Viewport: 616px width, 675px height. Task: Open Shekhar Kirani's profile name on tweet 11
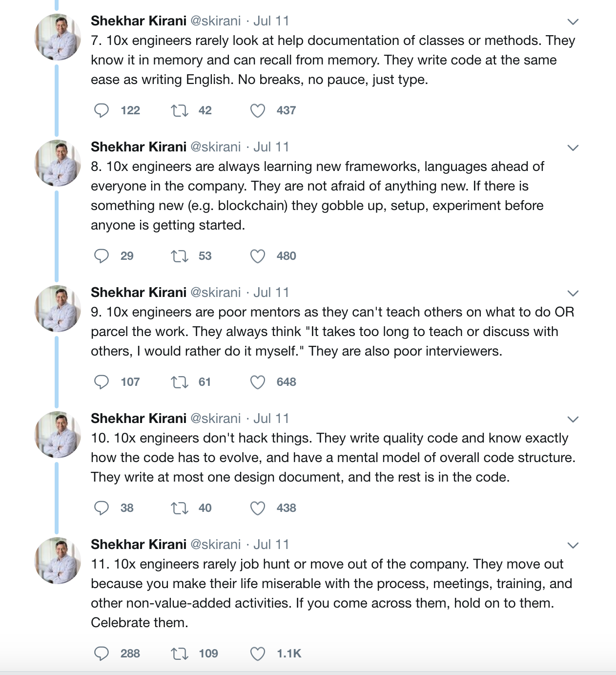point(139,544)
